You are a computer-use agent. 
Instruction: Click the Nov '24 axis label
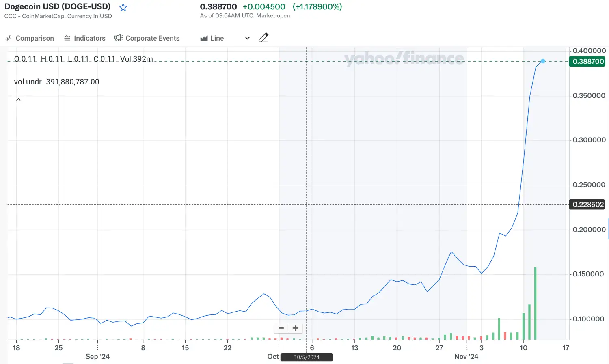click(466, 356)
